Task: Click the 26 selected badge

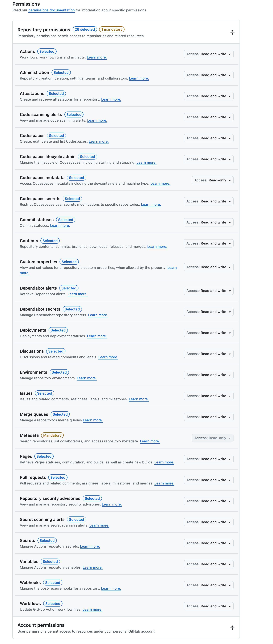Action: click(x=85, y=29)
